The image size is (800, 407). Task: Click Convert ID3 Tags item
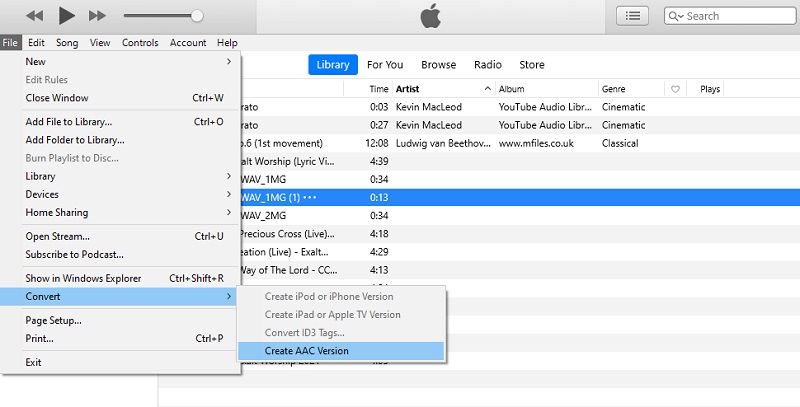tap(341, 333)
